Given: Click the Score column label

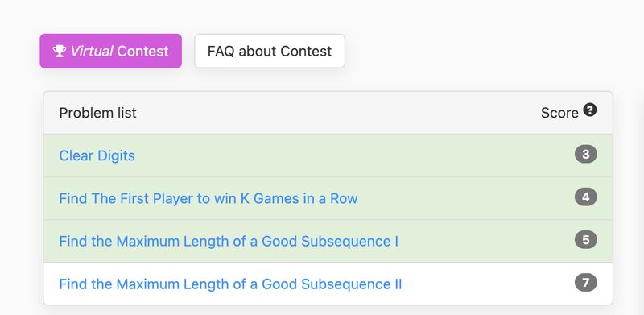Looking at the screenshot, I should point(559,113).
